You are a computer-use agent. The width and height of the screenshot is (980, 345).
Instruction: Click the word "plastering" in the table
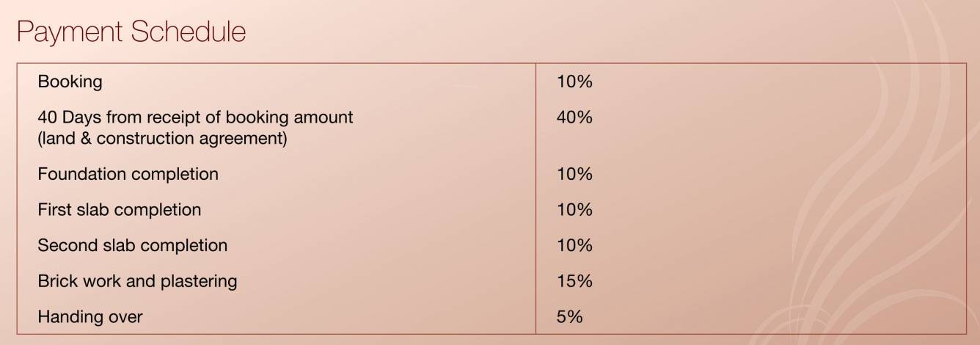point(200,281)
